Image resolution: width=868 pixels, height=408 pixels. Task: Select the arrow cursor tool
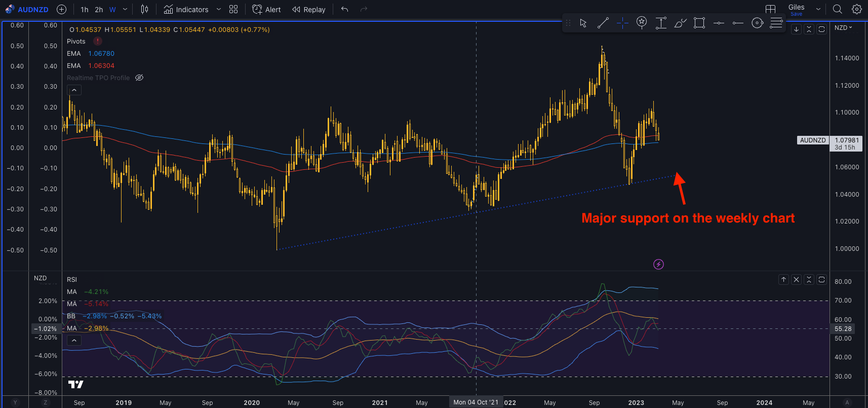pos(583,23)
